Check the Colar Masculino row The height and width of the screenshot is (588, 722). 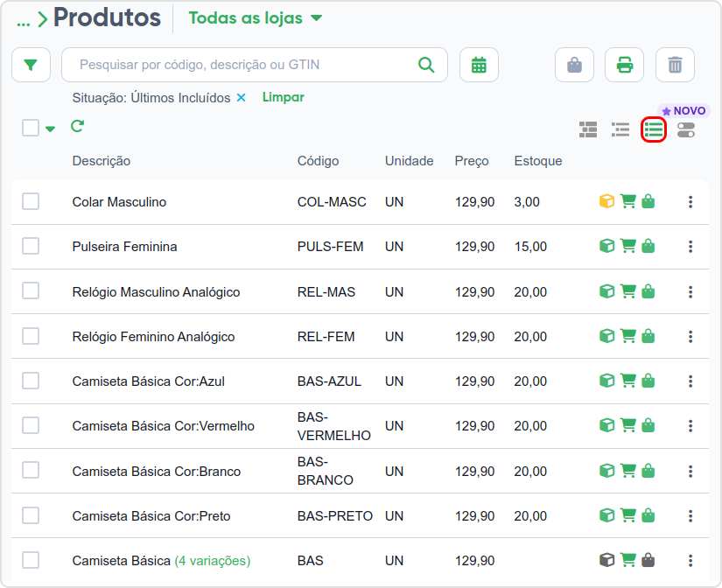pos(31,201)
